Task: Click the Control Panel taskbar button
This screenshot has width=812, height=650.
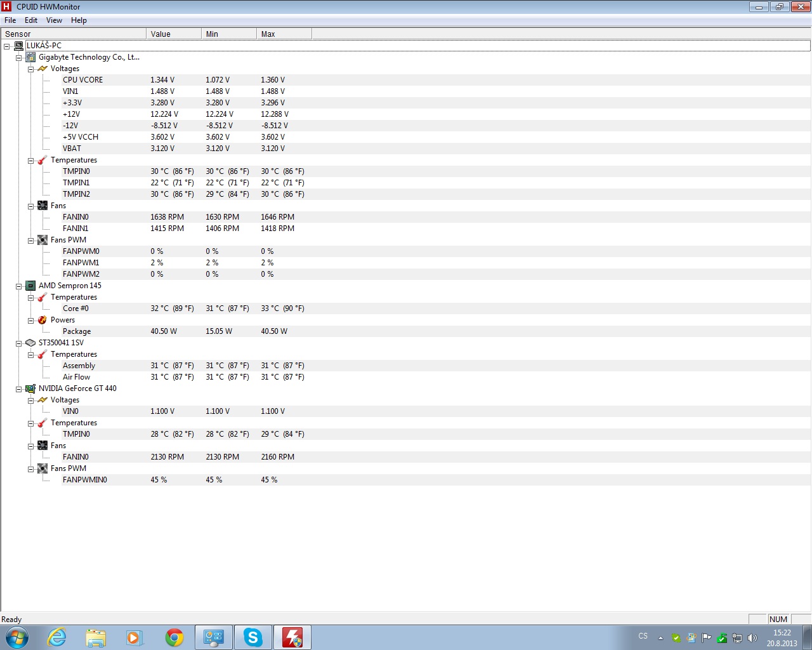Action: tap(213, 637)
